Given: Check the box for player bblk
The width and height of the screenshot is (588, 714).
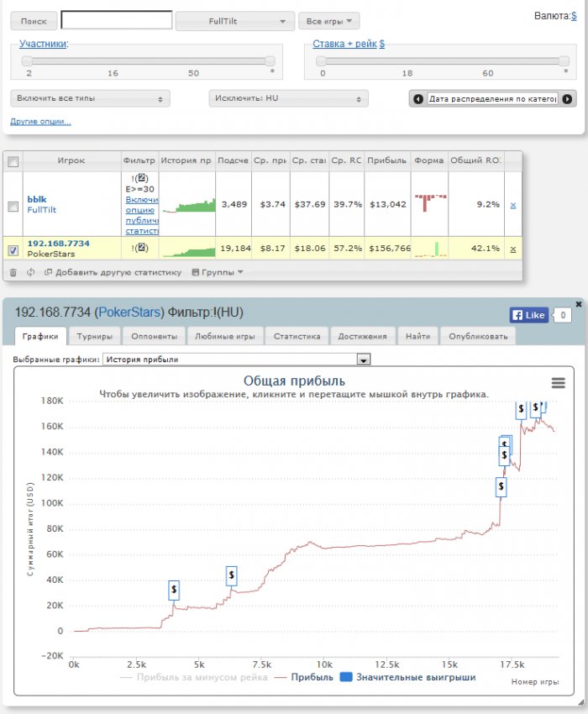Looking at the screenshot, I should pos(13,207).
